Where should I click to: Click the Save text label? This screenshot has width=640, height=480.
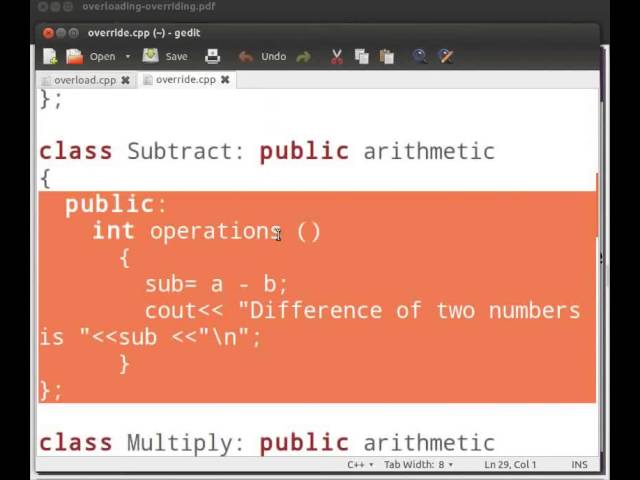[x=176, y=56]
